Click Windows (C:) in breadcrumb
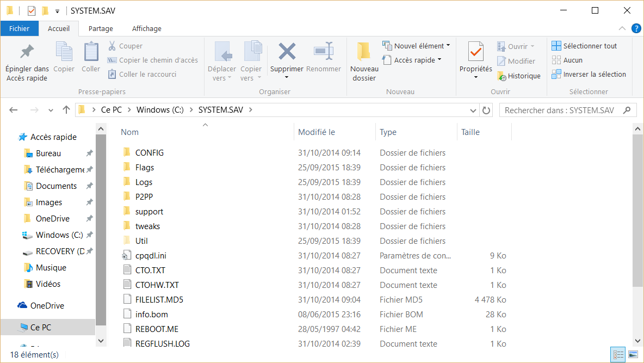The height and width of the screenshot is (363, 644). click(160, 110)
